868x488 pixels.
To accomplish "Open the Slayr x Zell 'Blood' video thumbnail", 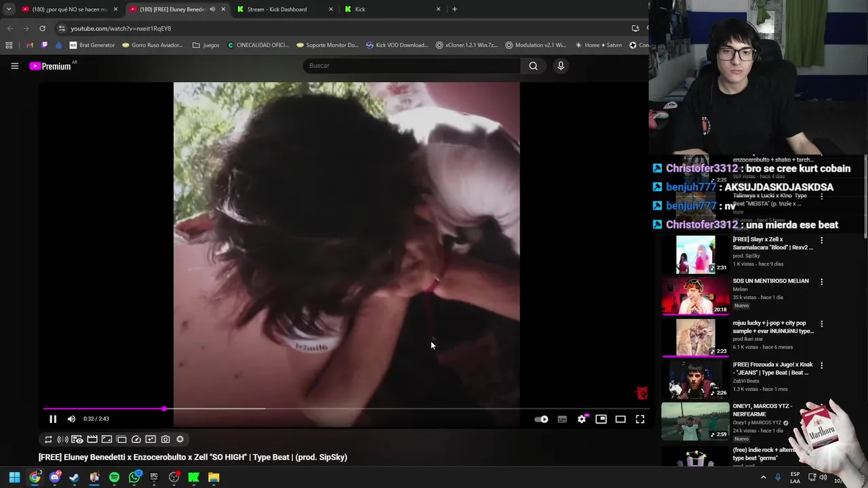I will point(695,254).
